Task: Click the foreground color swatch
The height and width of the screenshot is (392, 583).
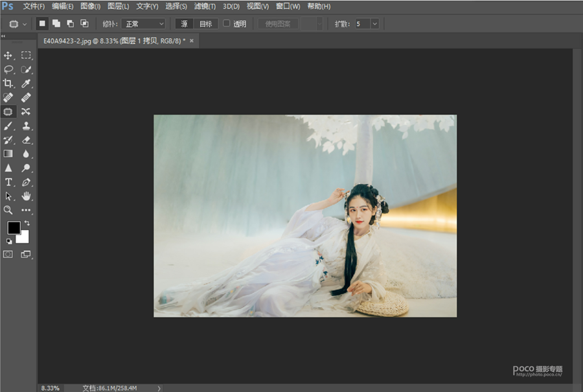Action: 14,227
